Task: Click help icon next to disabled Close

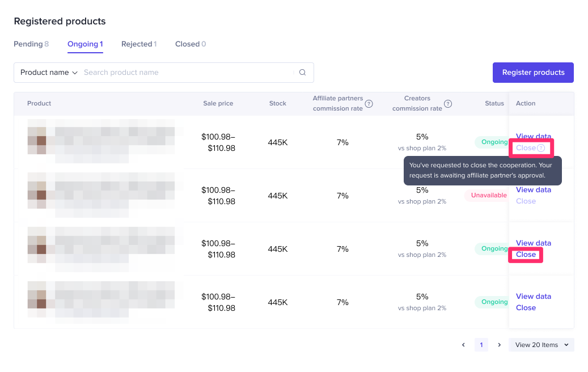Action: (541, 148)
